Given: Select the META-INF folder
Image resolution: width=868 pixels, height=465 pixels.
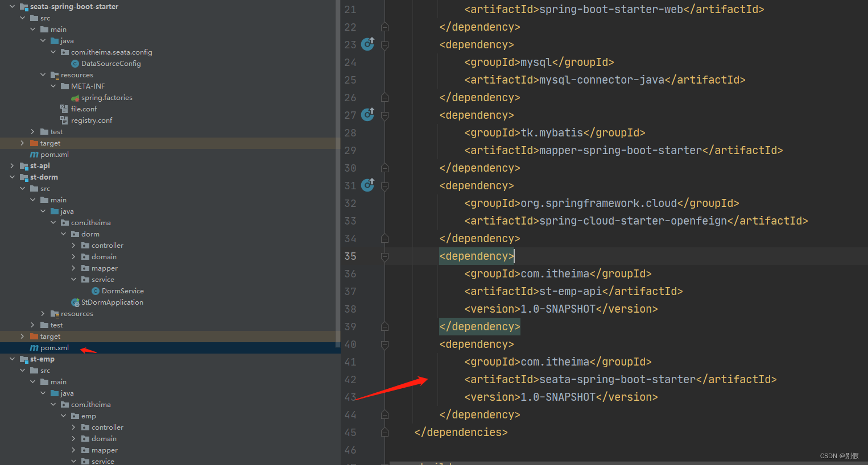Looking at the screenshot, I should pos(88,86).
